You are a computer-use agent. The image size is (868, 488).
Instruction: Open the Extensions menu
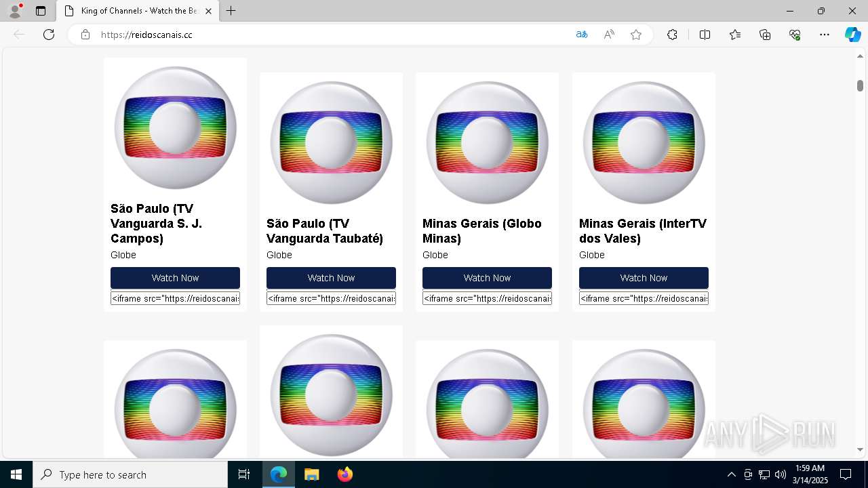[672, 35]
